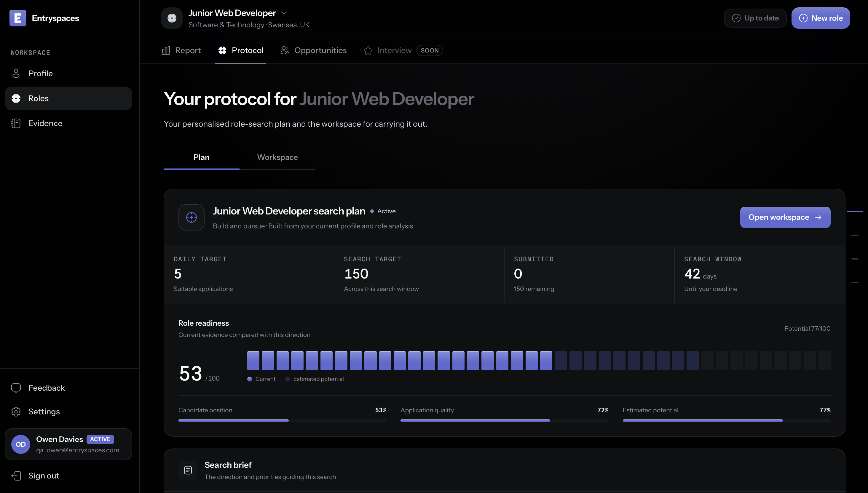Click the search plan target icon

[192, 217]
